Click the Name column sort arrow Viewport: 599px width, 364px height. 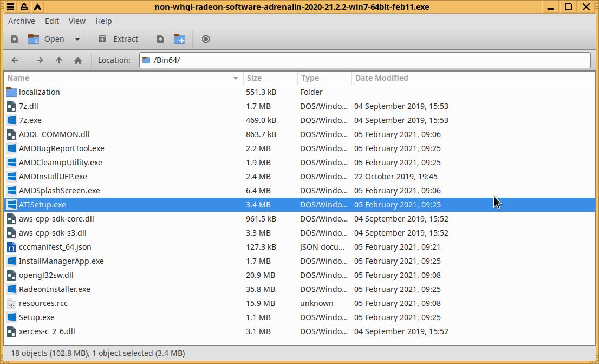(x=235, y=78)
